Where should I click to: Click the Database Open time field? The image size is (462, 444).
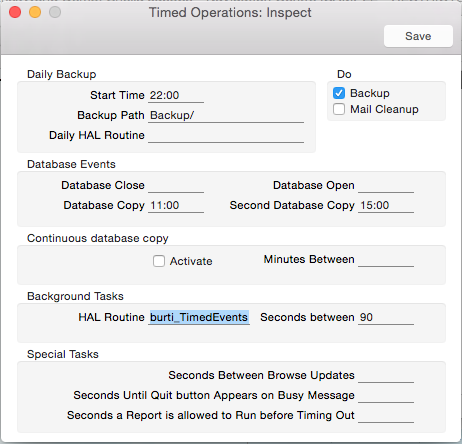(x=386, y=185)
